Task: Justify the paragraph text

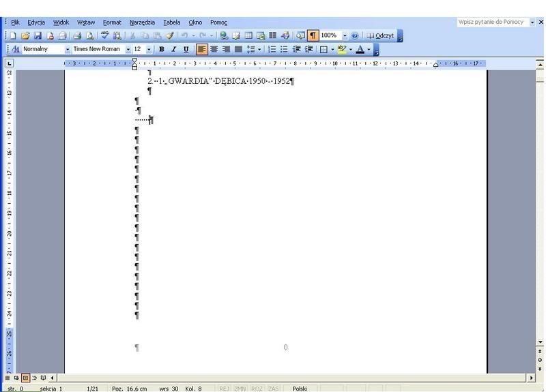Action: pos(238,49)
